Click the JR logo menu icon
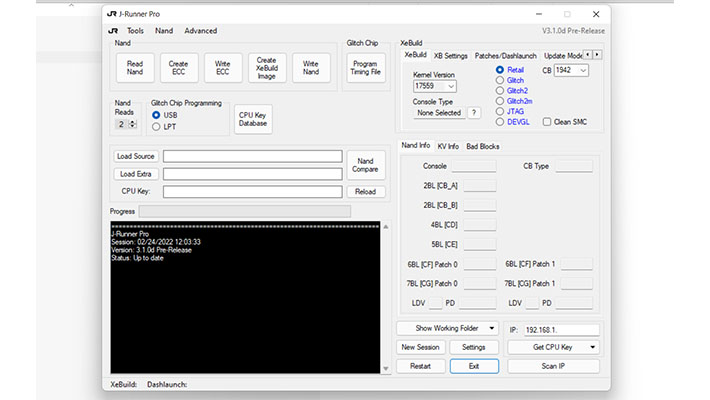Image resolution: width=710 pixels, height=400 pixels. 113,31
